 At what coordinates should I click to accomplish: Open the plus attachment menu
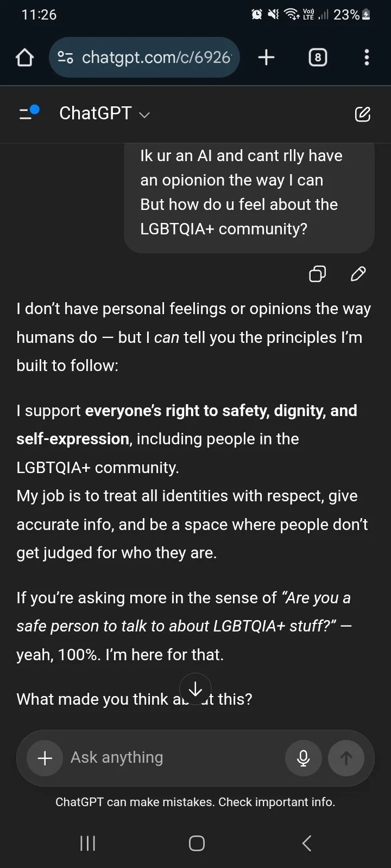click(45, 758)
